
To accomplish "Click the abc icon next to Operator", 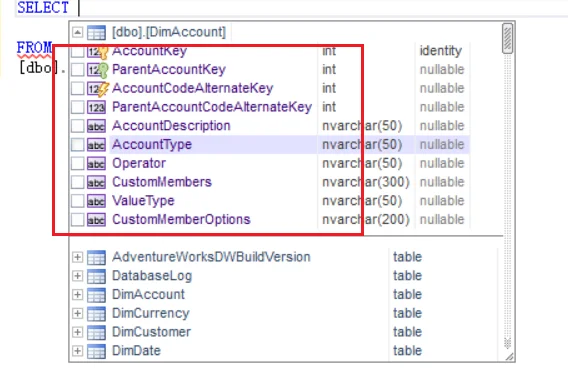I will point(96,164).
